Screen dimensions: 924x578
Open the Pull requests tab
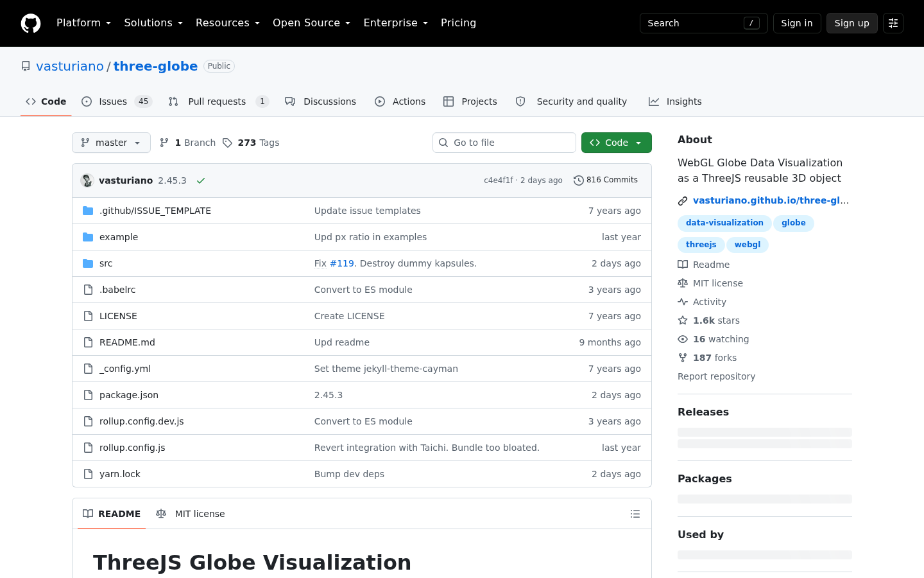coord(218,101)
